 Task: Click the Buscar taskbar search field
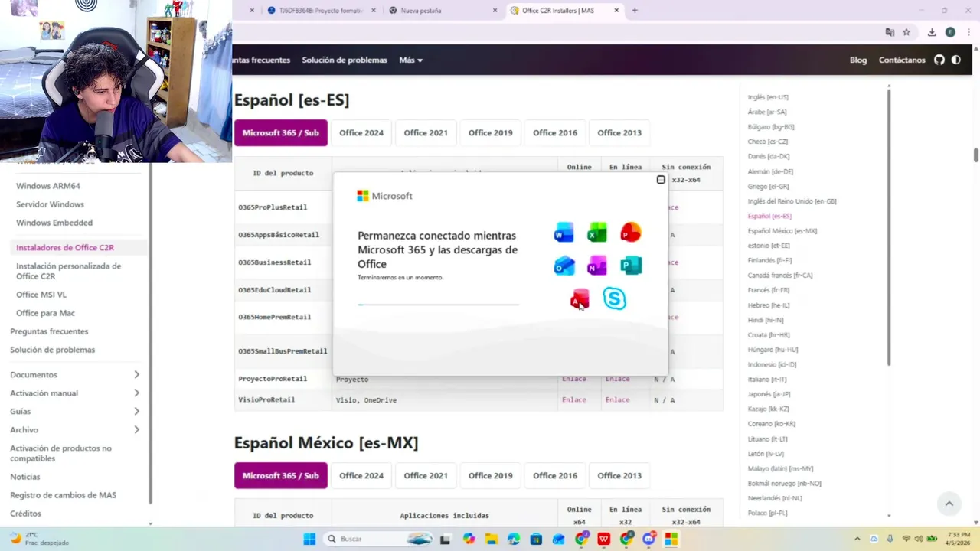(379, 539)
